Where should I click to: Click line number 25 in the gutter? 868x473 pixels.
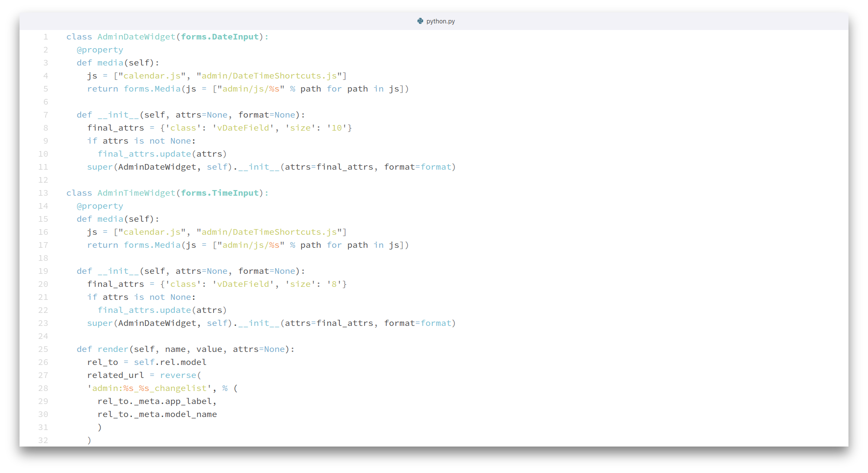click(43, 349)
